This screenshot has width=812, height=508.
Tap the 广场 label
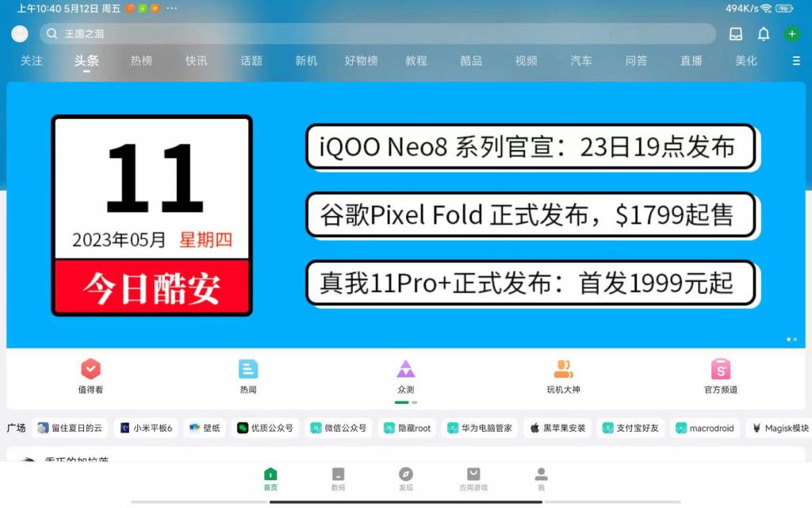(x=16, y=428)
